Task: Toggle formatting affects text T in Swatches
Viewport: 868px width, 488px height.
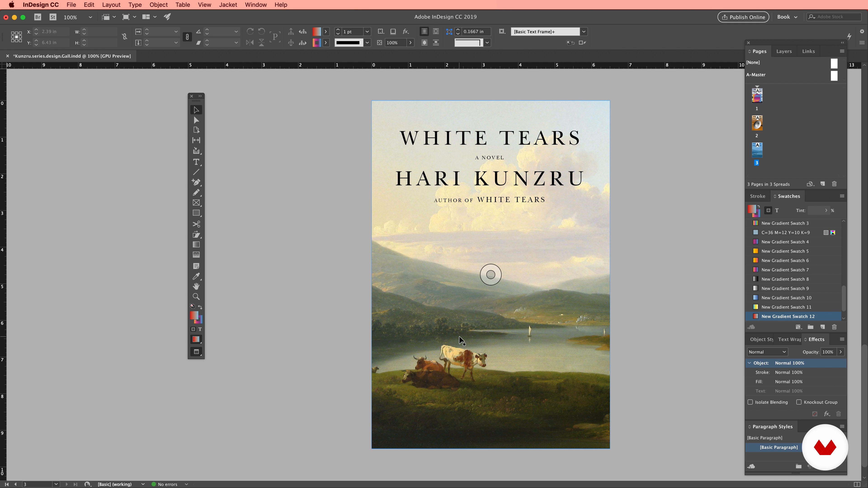Action: coord(777,211)
